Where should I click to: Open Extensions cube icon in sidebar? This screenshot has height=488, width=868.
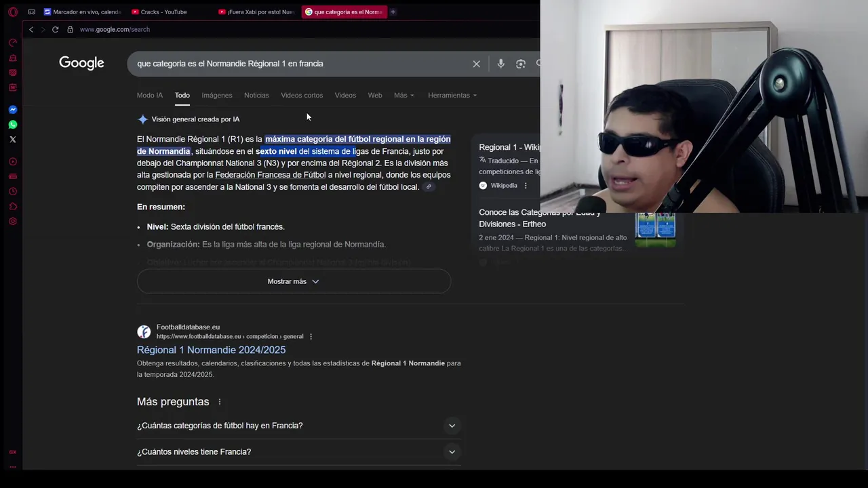(13, 207)
